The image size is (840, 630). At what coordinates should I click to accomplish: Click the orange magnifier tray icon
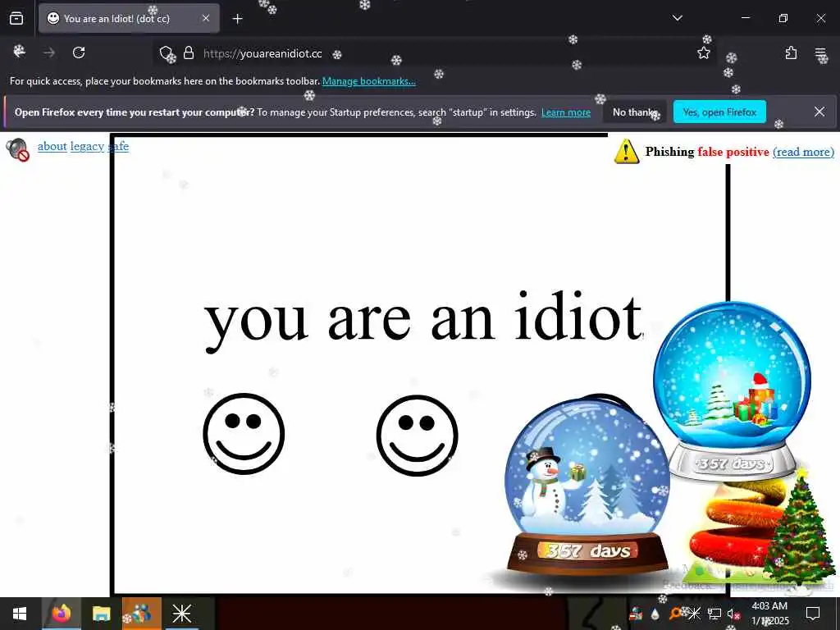tap(676, 614)
